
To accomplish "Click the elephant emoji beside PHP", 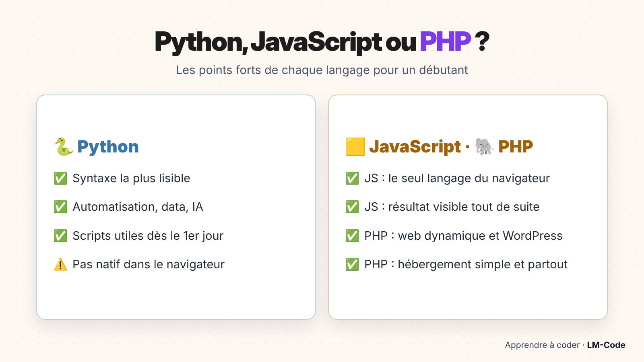I will pos(484,146).
